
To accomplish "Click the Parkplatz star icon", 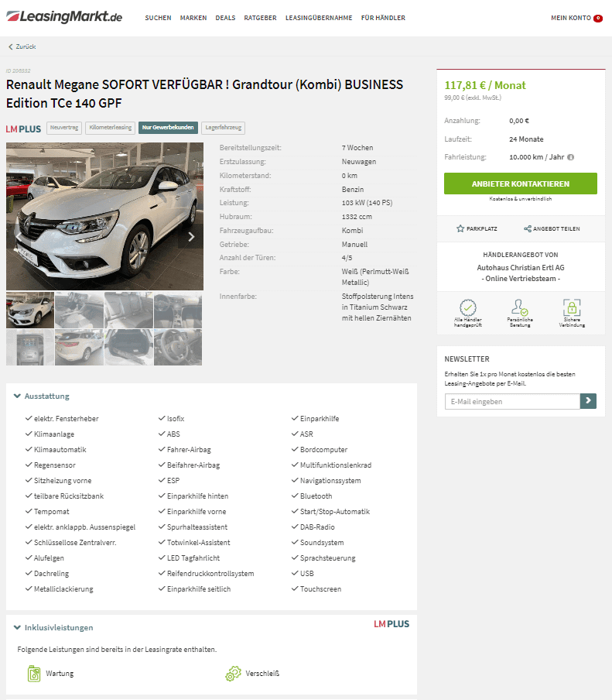I will (x=460, y=228).
